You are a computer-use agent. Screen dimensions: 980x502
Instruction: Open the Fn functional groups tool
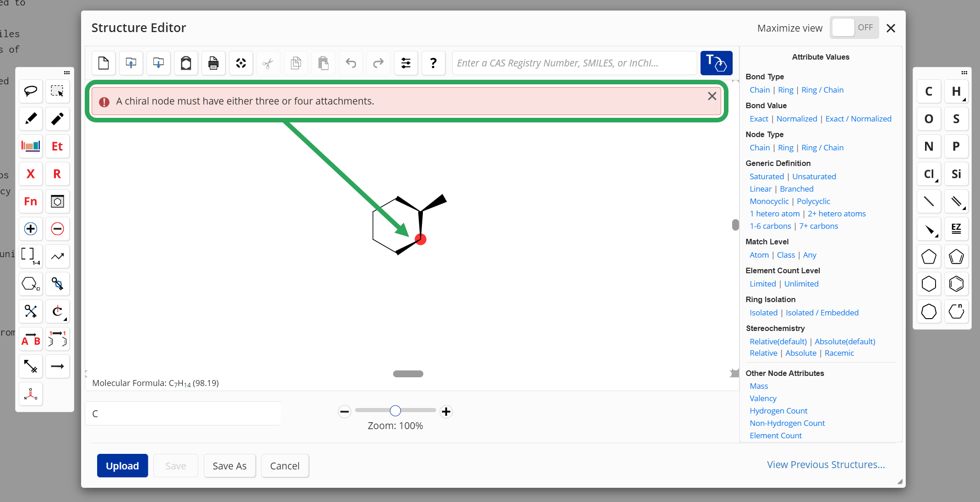click(31, 201)
